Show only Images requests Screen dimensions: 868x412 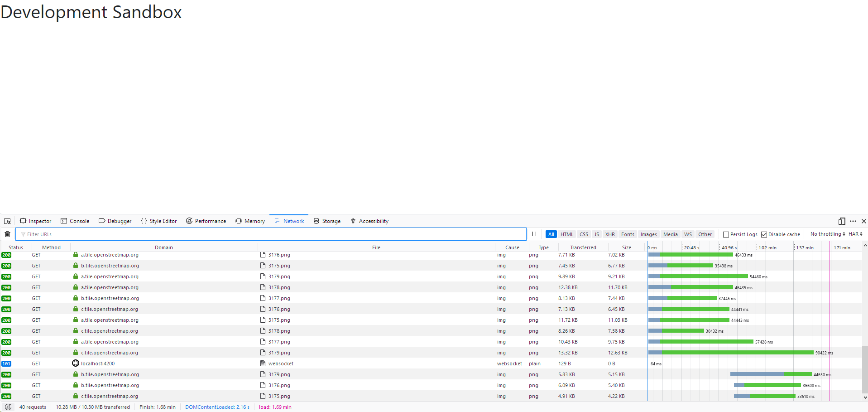coord(648,234)
